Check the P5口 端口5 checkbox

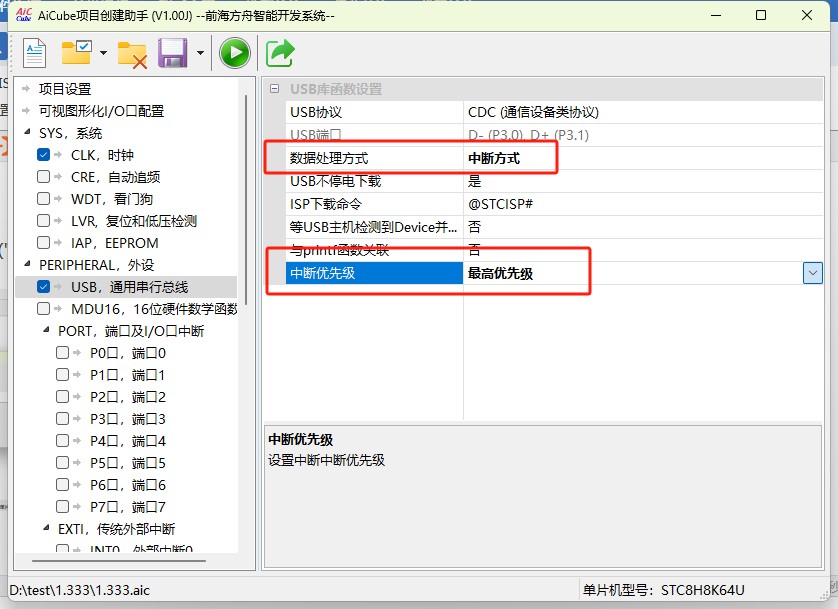click(63, 463)
